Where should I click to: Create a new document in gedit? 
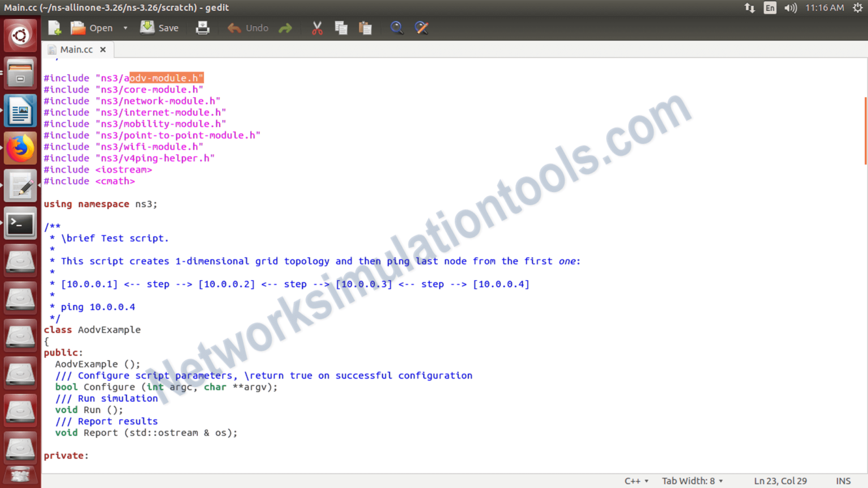coord(54,28)
